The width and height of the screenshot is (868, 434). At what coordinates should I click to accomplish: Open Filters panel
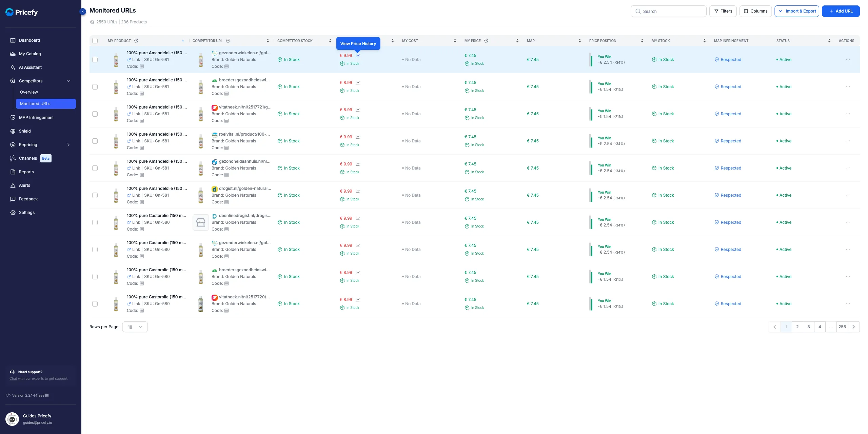[x=723, y=11]
